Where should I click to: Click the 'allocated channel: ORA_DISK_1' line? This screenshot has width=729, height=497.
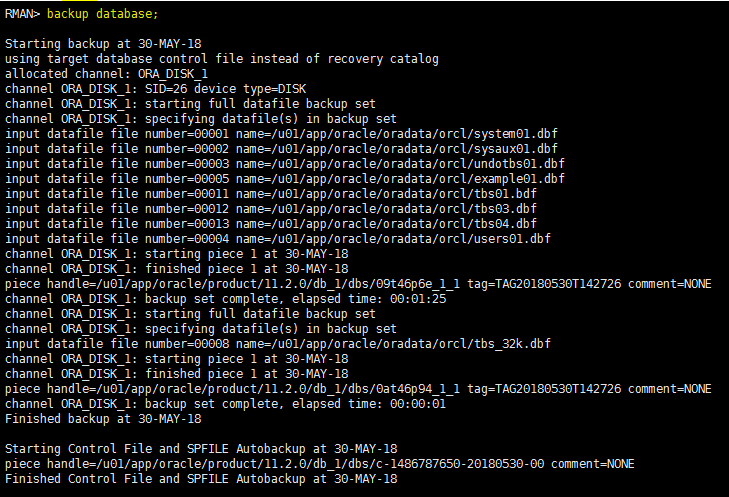(x=106, y=74)
